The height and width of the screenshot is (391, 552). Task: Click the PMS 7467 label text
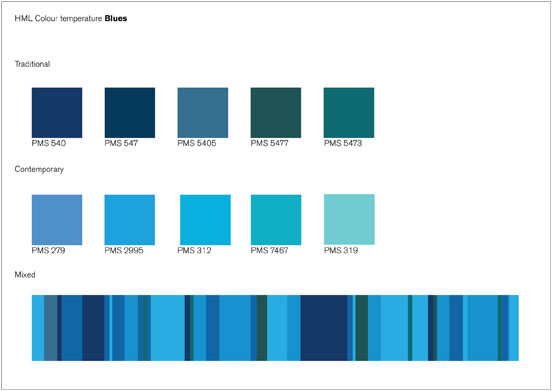coord(270,250)
